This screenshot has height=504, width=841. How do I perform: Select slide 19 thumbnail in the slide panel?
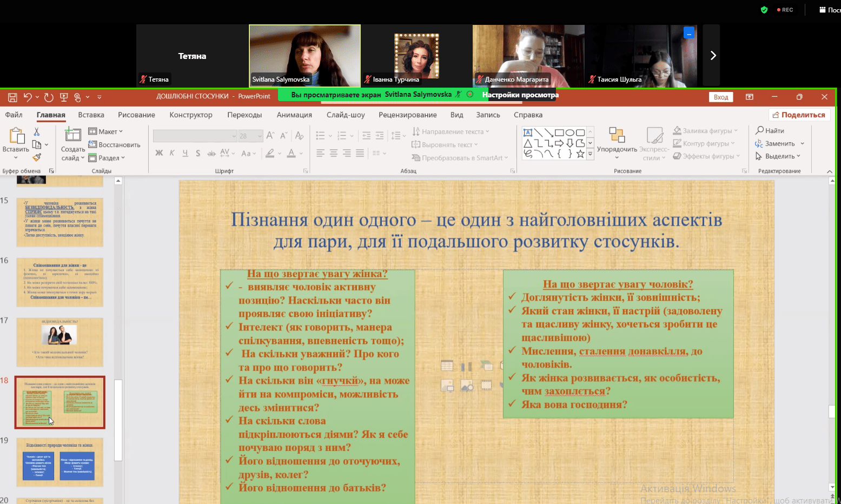point(60,462)
